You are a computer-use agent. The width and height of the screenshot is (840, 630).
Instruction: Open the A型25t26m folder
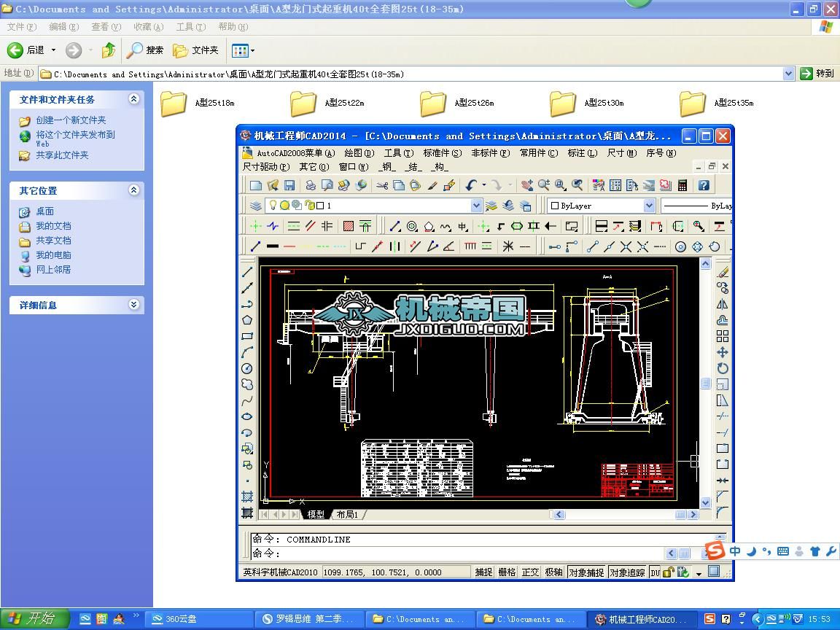click(433, 104)
